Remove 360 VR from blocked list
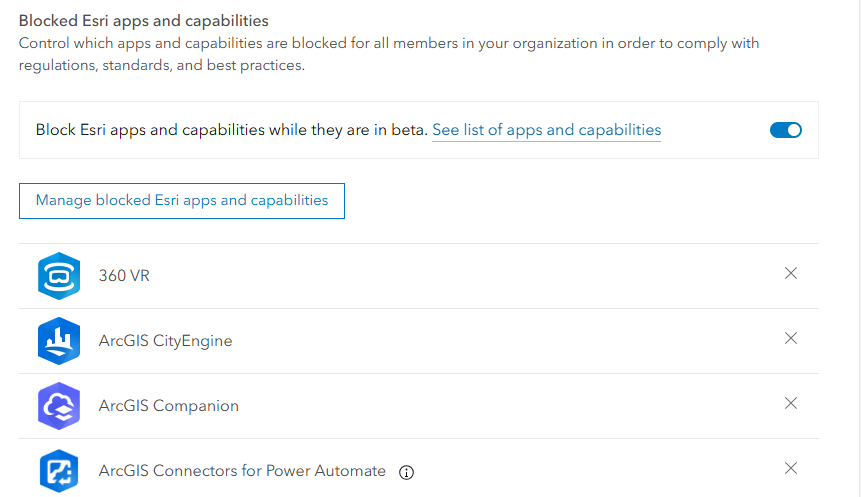This screenshot has width=861, height=497. pyautogui.click(x=791, y=273)
